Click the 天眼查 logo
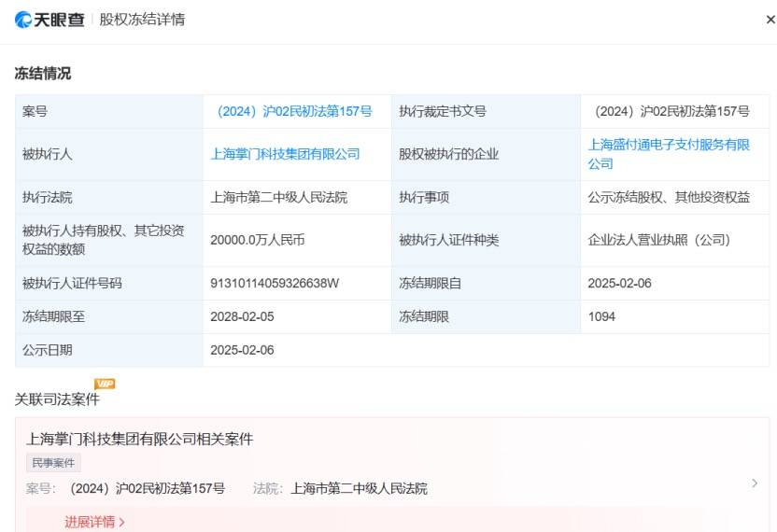777x532 pixels. point(49,20)
